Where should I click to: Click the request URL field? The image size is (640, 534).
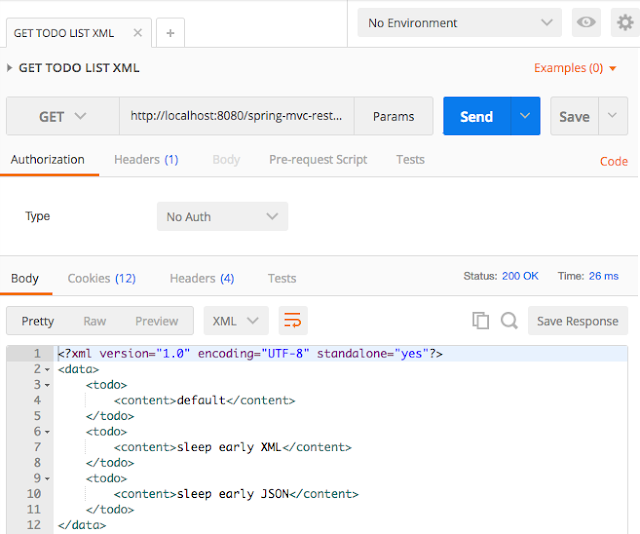(236, 116)
